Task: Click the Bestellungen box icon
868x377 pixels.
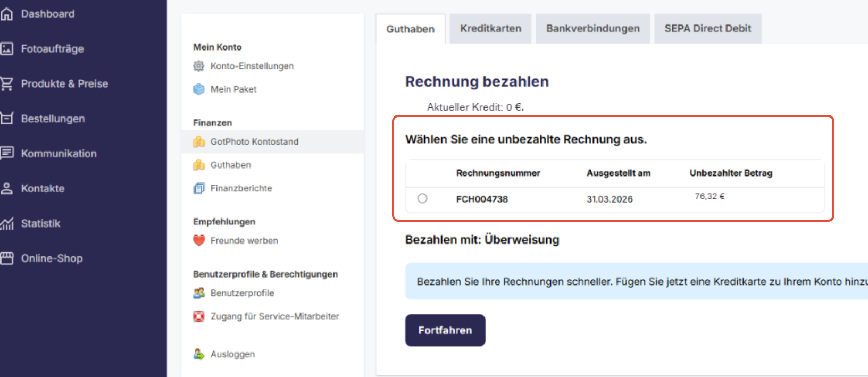Action: coord(6,119)
